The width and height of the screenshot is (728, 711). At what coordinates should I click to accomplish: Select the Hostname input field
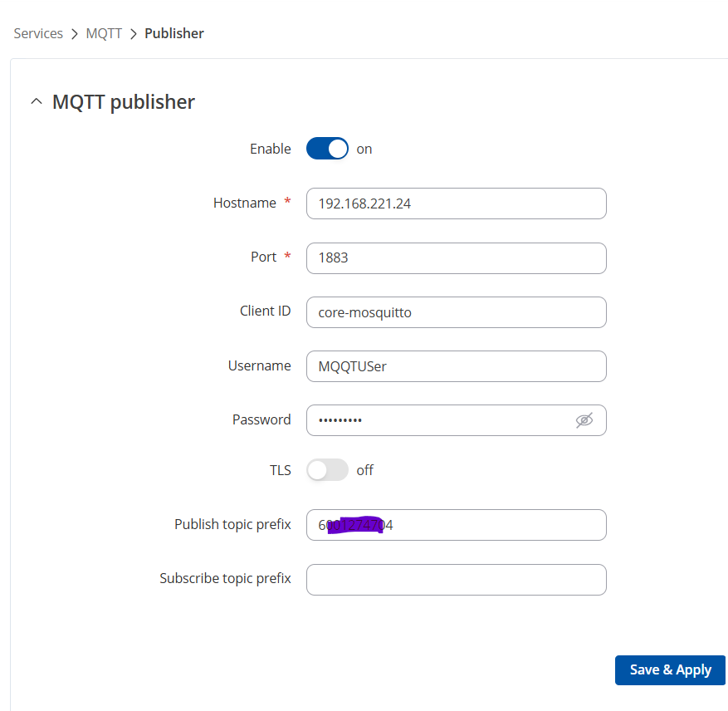pos(456,203)
